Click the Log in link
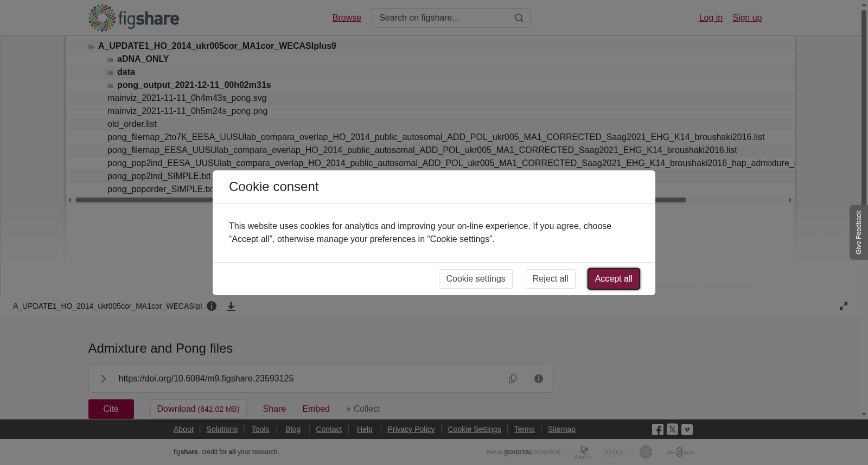This screenshot has width=868, height=465. (711, 18)
